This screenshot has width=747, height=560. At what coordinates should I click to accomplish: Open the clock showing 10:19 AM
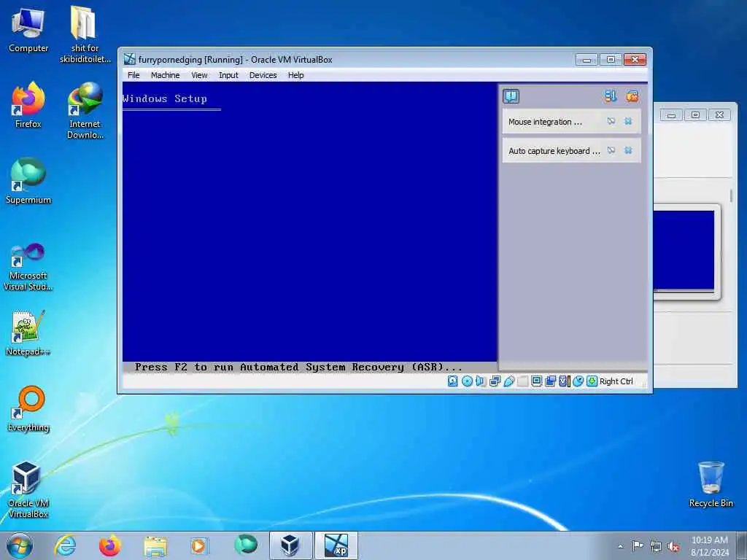click(709, 546)
